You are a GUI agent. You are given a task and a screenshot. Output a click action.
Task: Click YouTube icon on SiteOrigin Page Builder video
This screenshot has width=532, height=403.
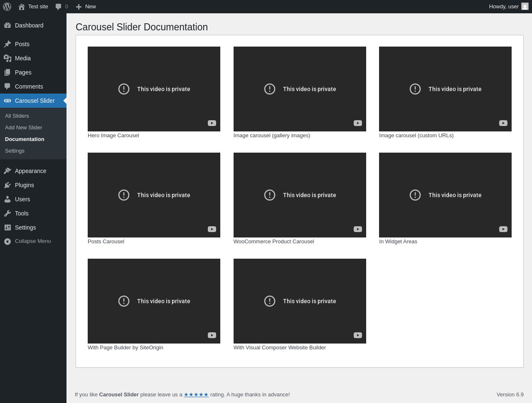pos(212,335)
